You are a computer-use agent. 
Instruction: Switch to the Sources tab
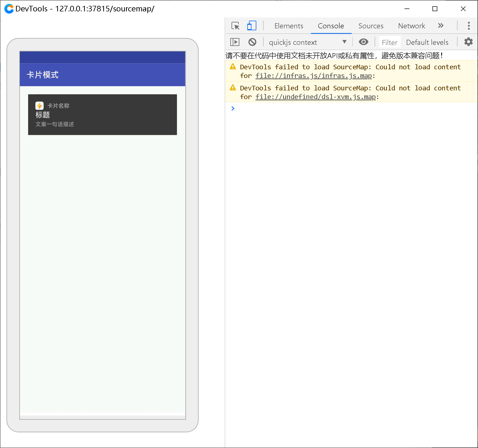coord(371,26)
